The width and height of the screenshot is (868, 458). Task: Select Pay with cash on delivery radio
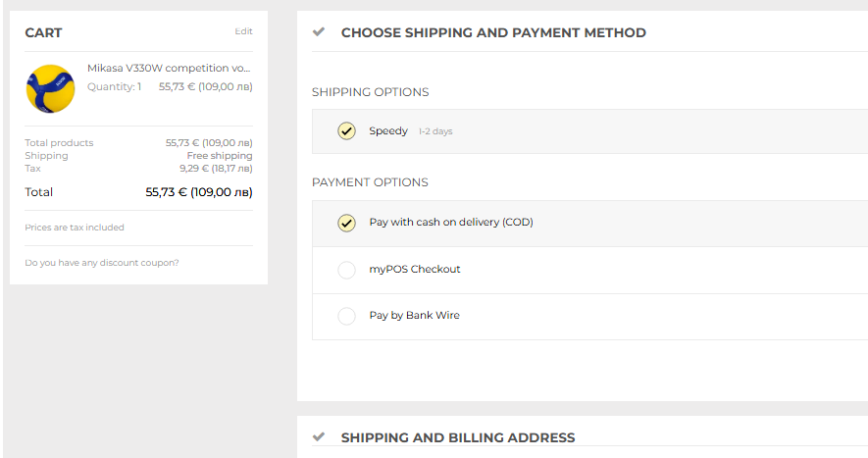pos(346,224)
